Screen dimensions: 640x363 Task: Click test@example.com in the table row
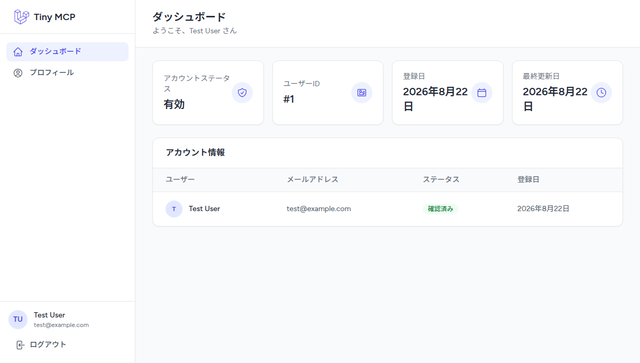[319, 209]
